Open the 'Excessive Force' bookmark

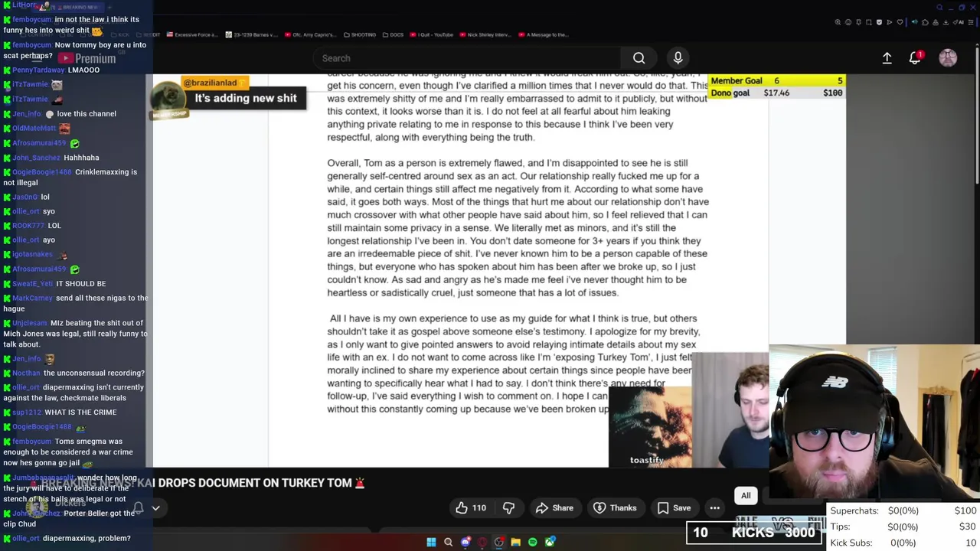(x=192, y=34)
